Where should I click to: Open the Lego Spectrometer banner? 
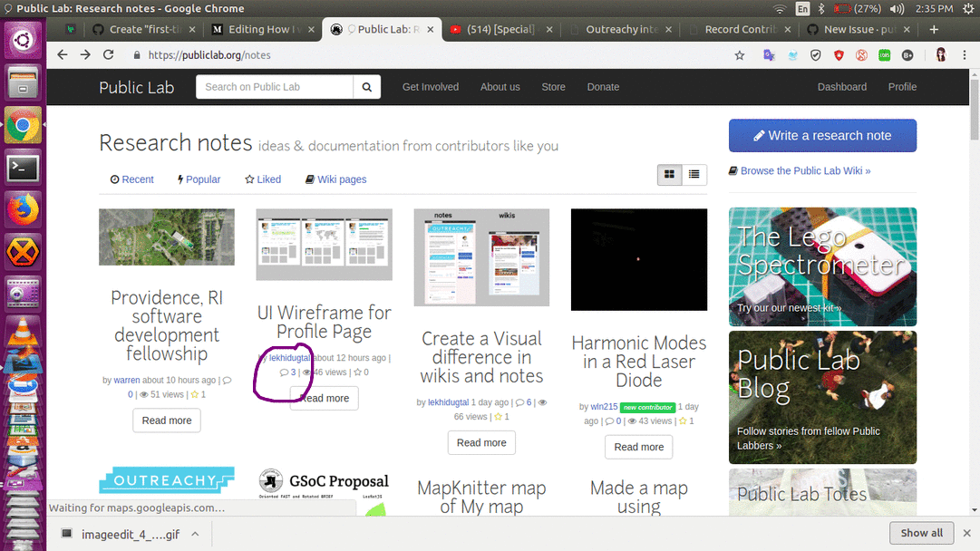822,266
